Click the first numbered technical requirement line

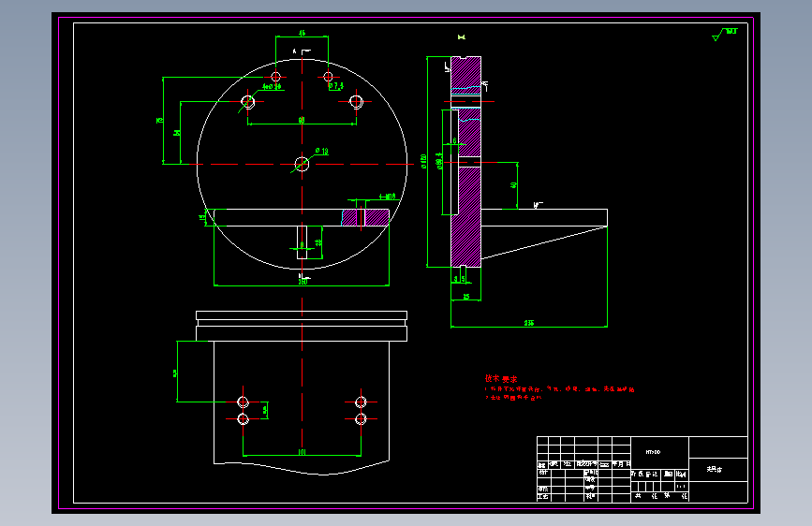(560, 388)
